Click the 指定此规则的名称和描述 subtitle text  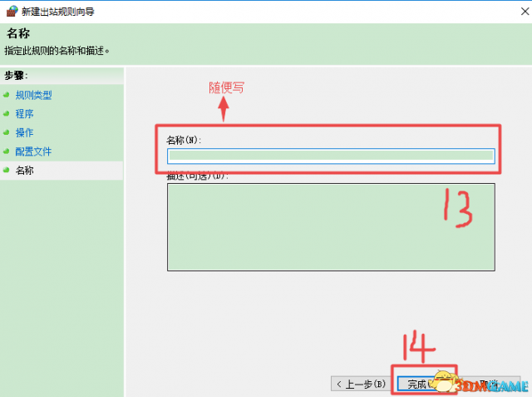pos(57,51)
